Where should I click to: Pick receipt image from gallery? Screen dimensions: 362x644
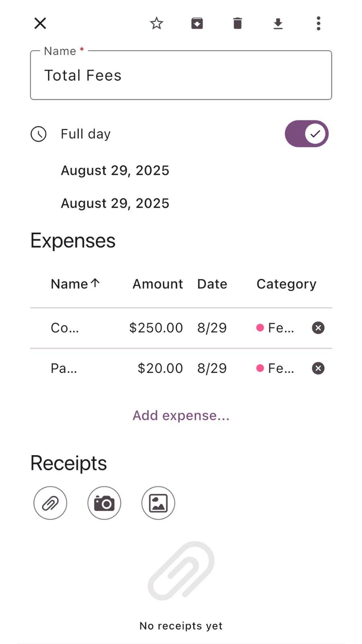[158, 503]
